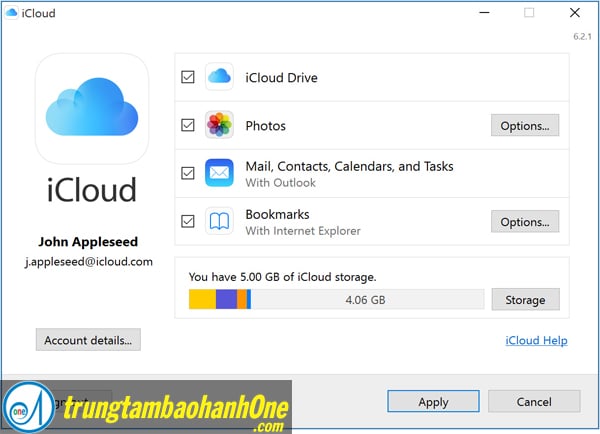Click the 4.06 GB free storage bar area
The height and width of the screenshot is (434, 600).
coord(365,299)
